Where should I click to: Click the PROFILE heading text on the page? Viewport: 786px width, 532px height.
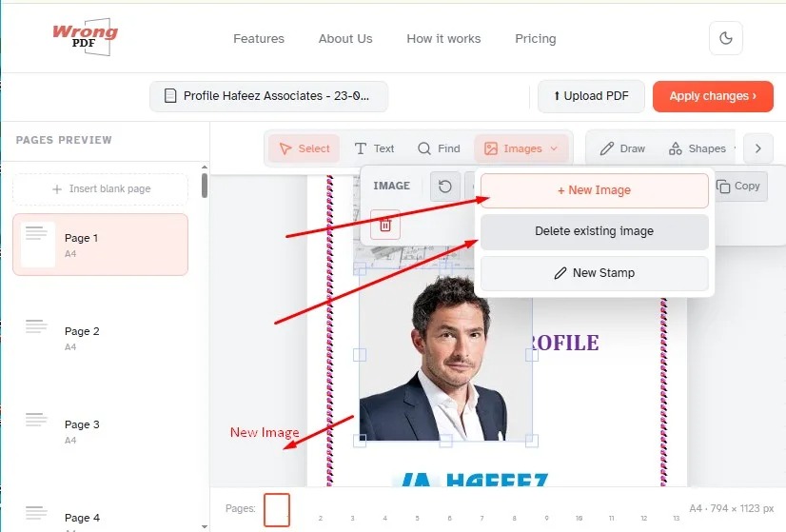point(565,343)
